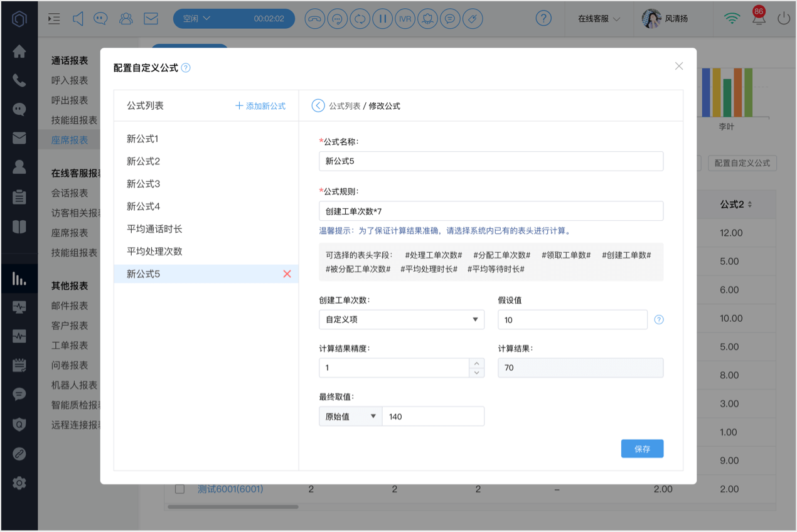Viewport: 797px width, 532px height.
Task: Click 公式列表 breadcrumb link
Action: click(x=345, y=106)
